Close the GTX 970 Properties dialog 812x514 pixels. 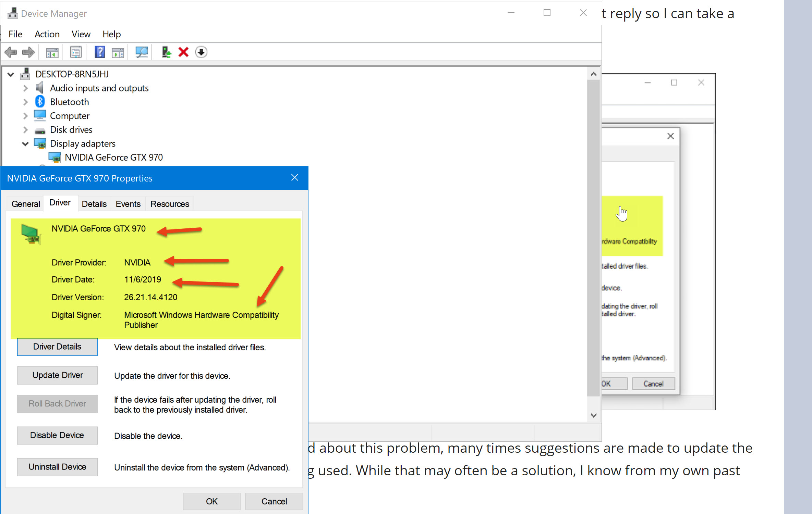coord(295,178)
